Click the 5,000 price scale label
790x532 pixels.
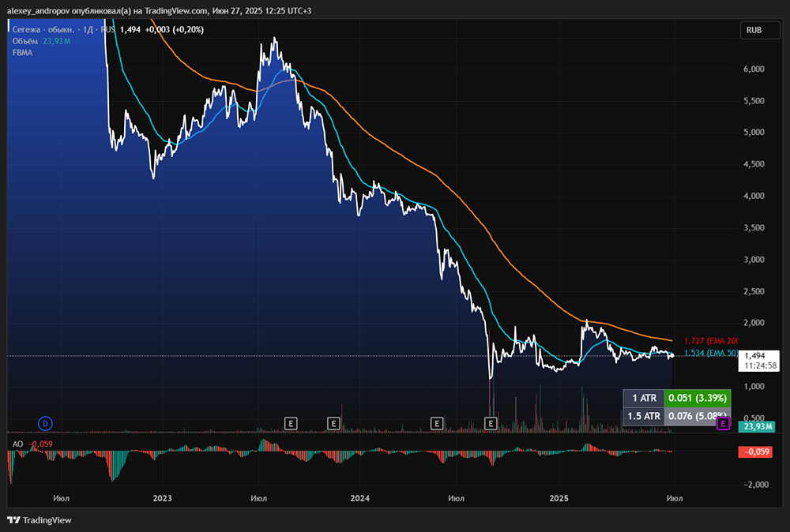point(754,133)
